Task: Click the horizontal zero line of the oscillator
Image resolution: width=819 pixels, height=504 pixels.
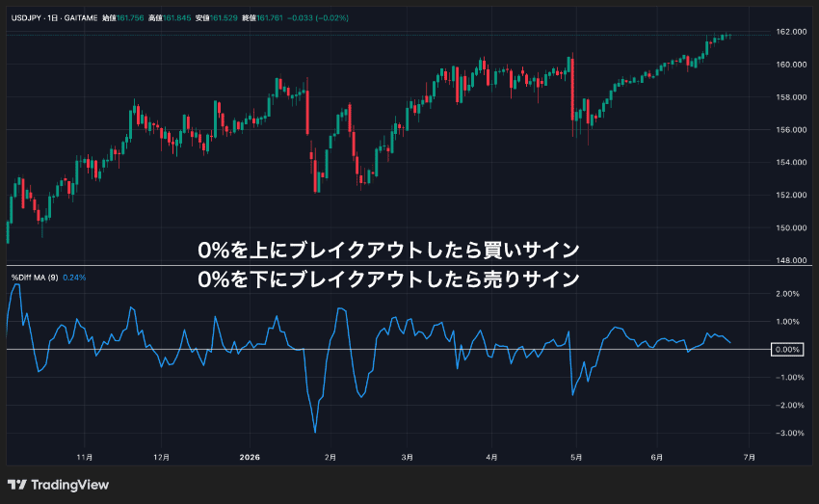Action: (388, 349)
